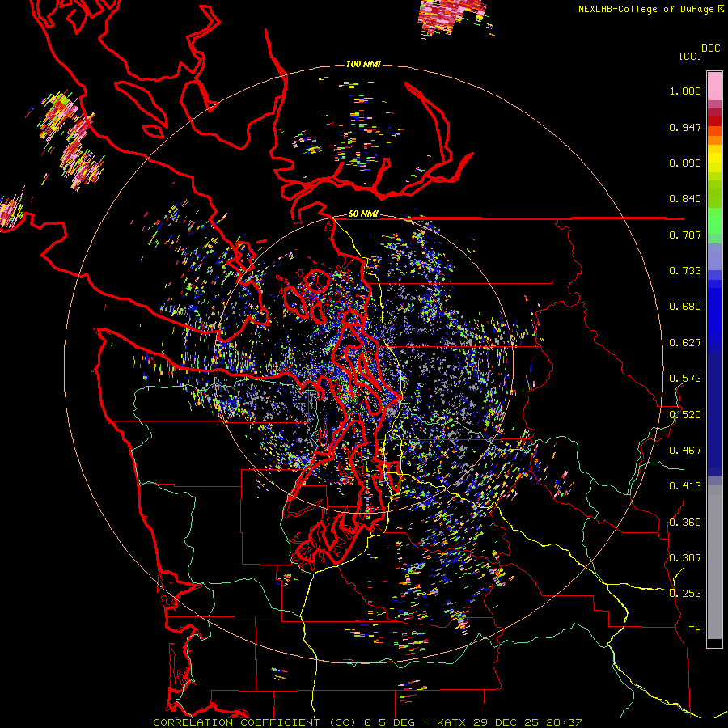
Task: Click the DCC label above the color scale
Action: pyautogui.click(x=711, y=49)
